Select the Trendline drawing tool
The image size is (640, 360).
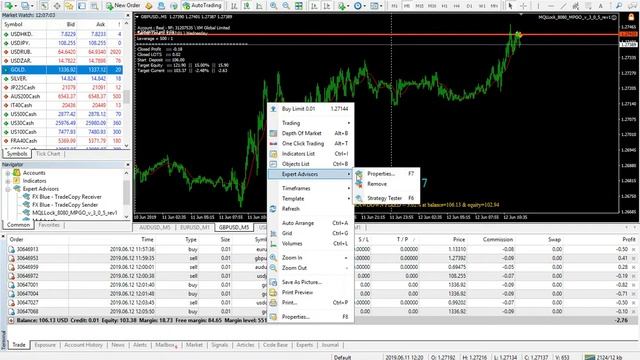pos(564,6)
